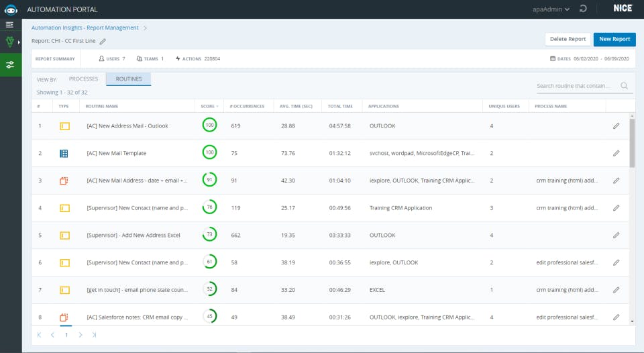This screenshot has width=644, height=353.
Task: Click the search magnifier icon
Action: (x=625, y=86)
